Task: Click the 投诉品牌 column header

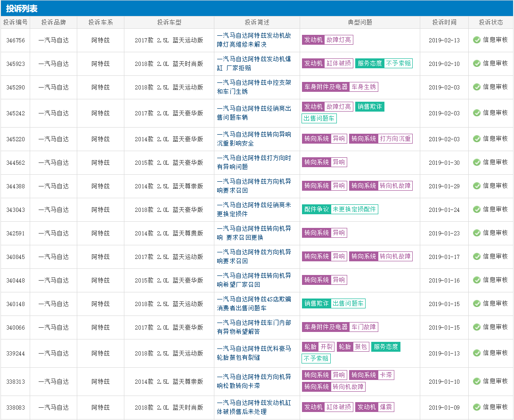Action: 53,22
